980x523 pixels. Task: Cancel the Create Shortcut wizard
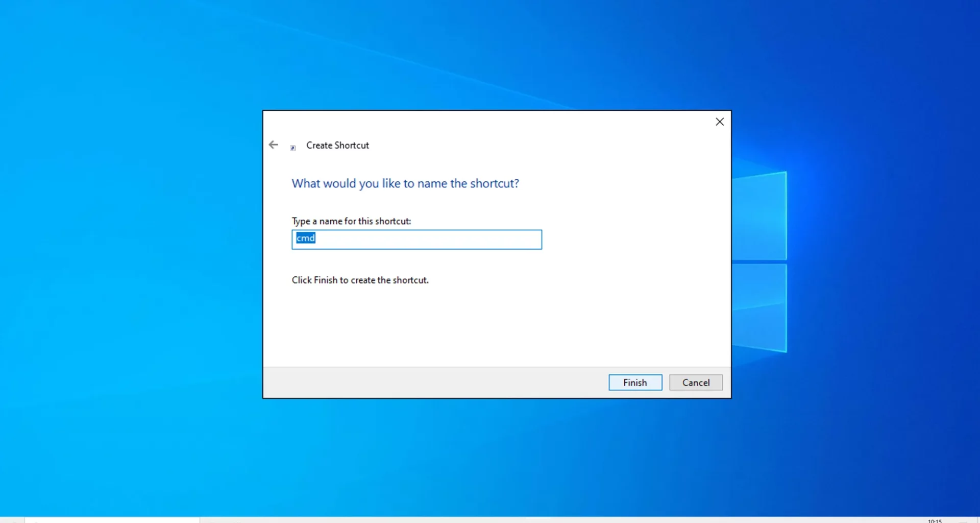[x=696, y=383]
